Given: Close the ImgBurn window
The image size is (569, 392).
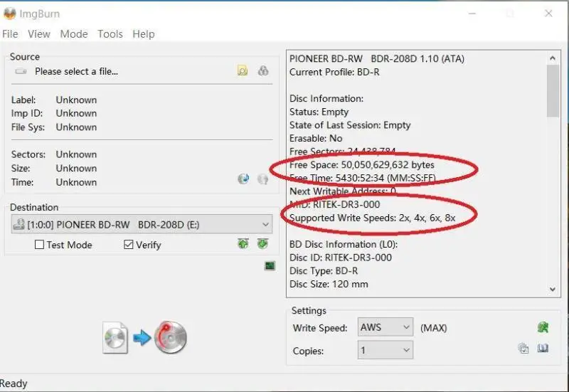Looking at the screenshot, I should (x=548, y=14).
